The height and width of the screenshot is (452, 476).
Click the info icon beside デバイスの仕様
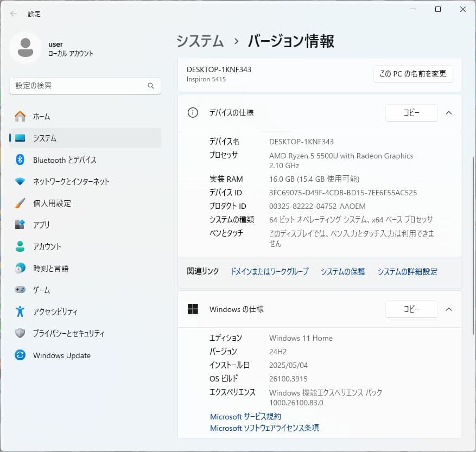[x=193, y=113]
